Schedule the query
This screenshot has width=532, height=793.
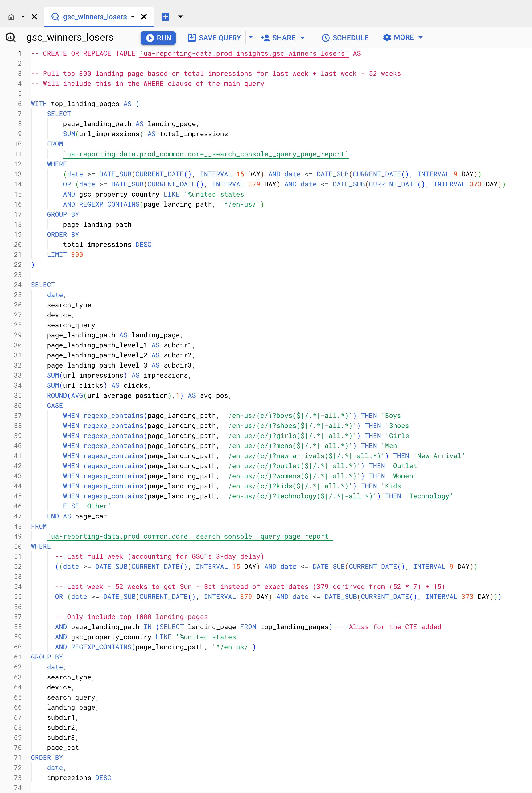pos(345,38)
